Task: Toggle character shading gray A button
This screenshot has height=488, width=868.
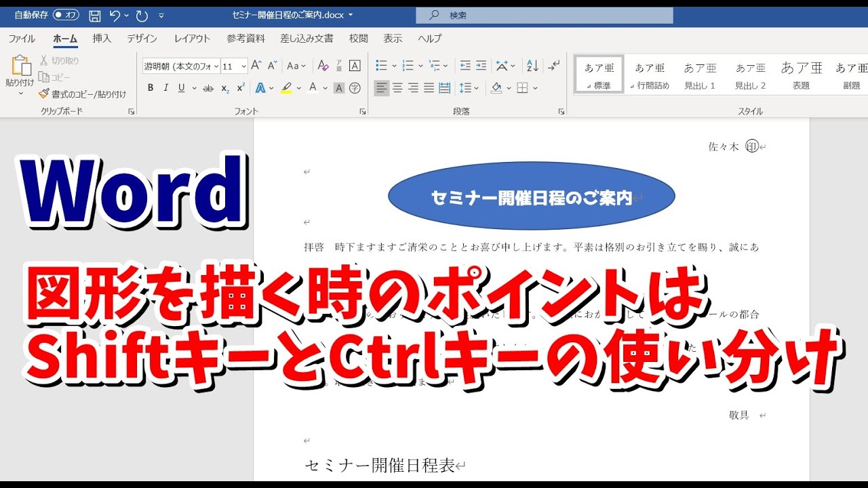Action: [x=338, y=87]
